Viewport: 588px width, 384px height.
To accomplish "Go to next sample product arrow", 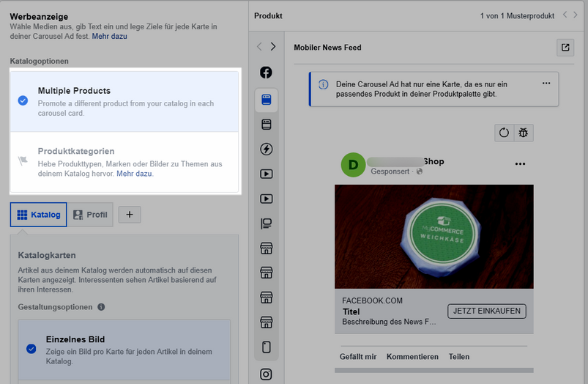I will (576, 15).
